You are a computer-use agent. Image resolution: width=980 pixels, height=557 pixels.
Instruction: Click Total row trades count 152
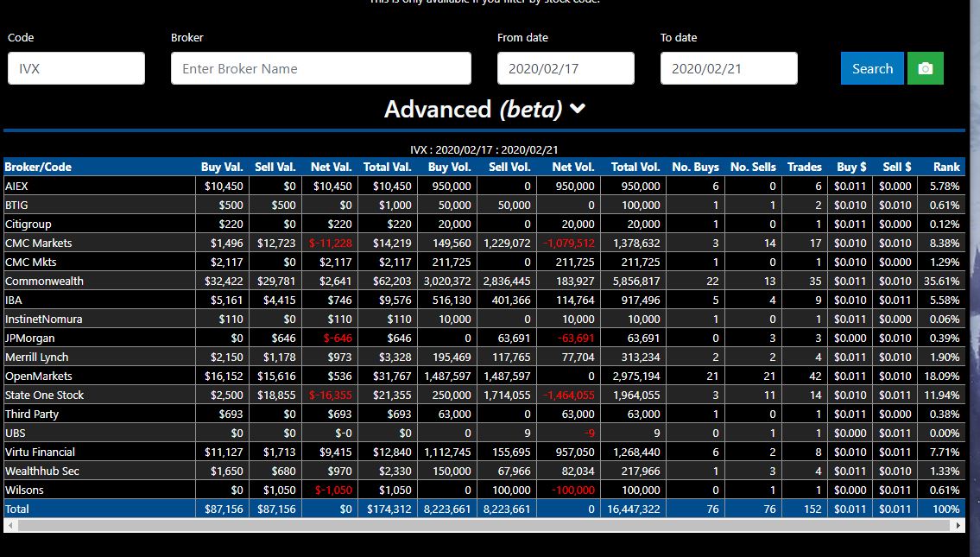pos(812,509)
